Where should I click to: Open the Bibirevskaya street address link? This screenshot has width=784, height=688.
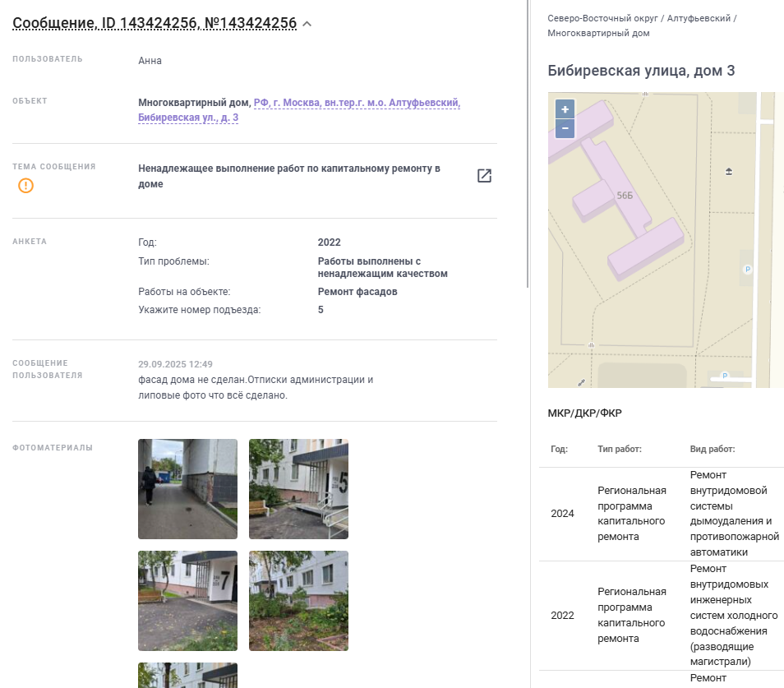coord(299,110)
